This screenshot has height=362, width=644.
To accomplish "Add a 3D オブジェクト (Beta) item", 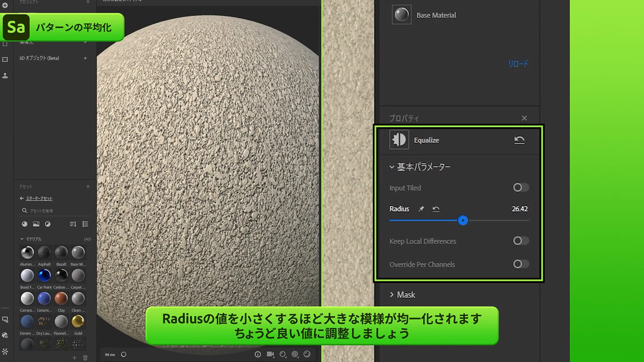I will click(85, 58).
